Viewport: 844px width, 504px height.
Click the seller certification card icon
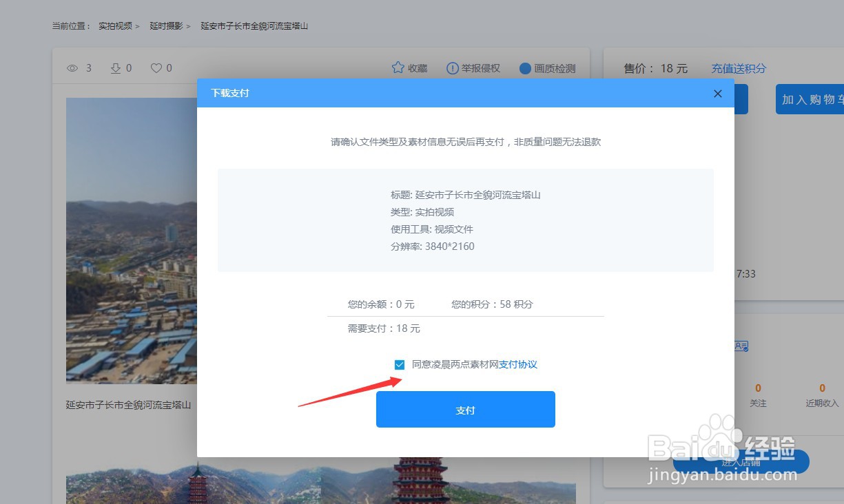coord(741,346)
